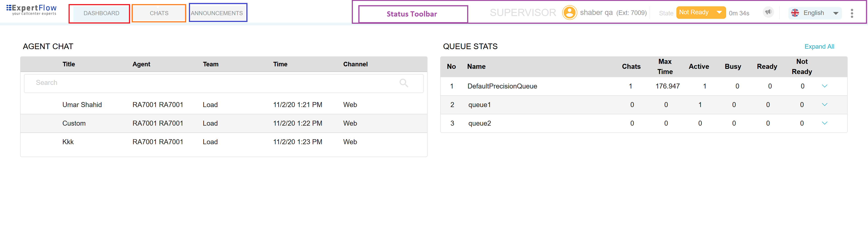Click the Expand All link above Queue Stats

coord(820,47)
